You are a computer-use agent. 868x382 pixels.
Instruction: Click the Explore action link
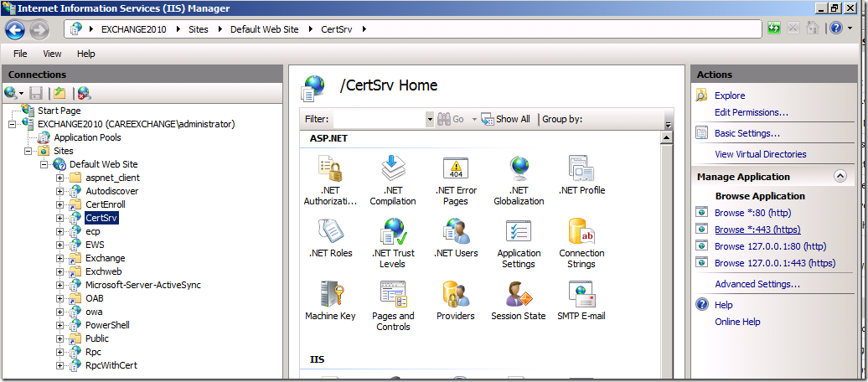pos(730,95)
